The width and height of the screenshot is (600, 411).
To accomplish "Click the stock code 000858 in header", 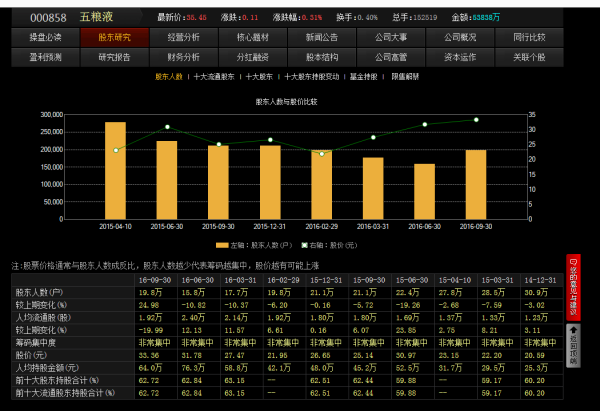I will tap(48, 18).
